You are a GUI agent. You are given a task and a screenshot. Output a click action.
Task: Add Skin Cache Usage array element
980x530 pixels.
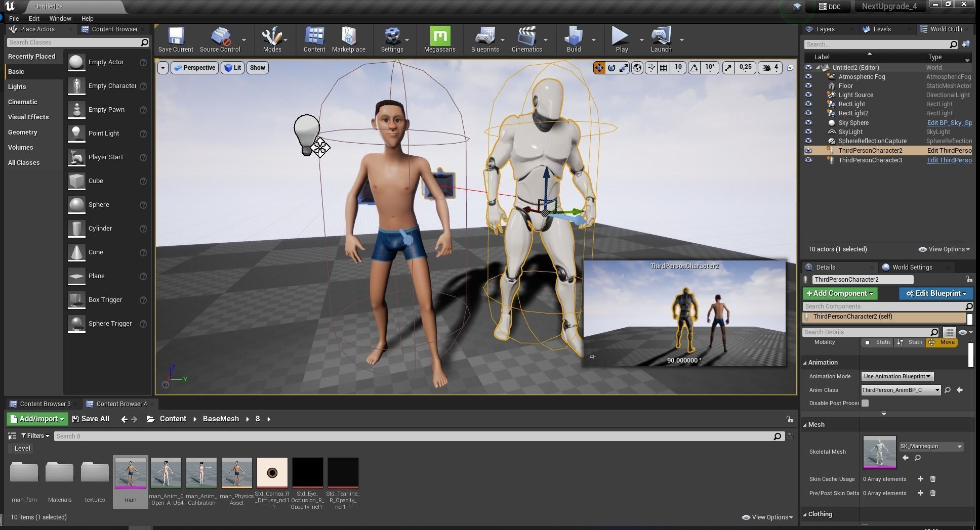(920, 479)
